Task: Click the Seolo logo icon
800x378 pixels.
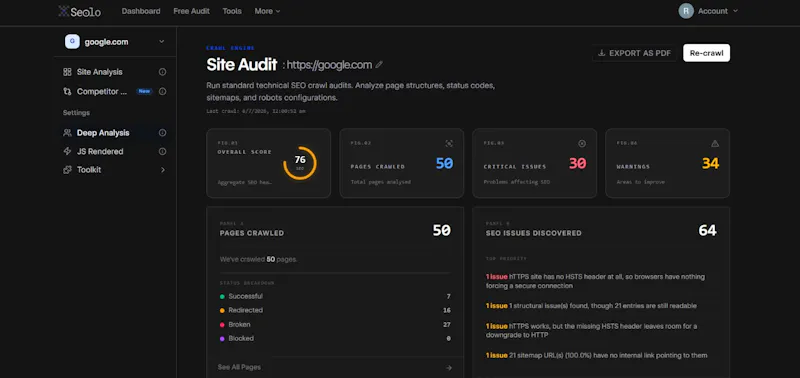Action: coord(64,11)
